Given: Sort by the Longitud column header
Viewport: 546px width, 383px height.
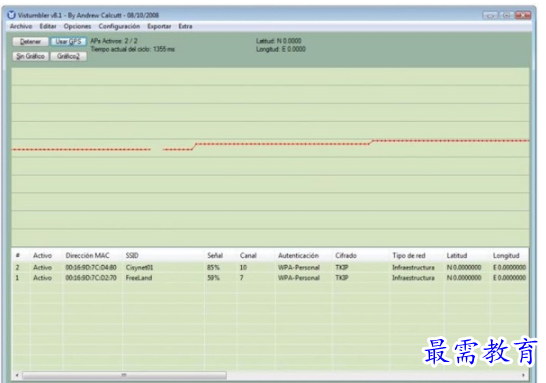Looking at the screenshot, I should click(x=506, y=256).
